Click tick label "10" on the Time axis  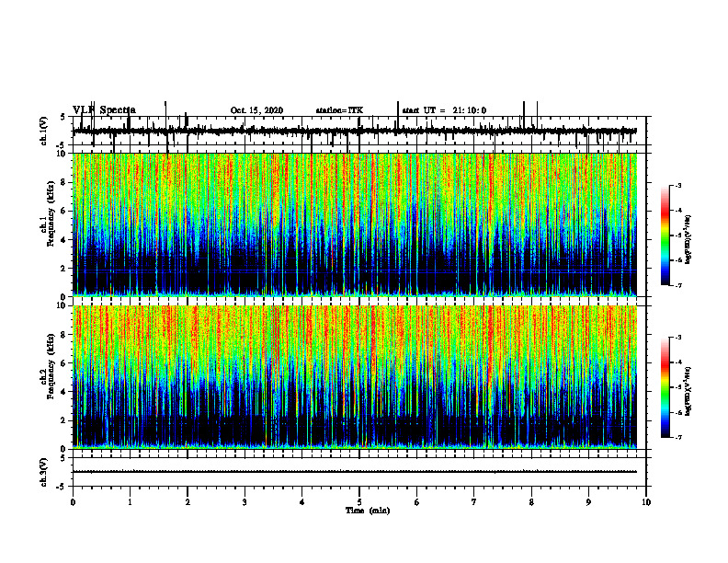coord(646,502)
